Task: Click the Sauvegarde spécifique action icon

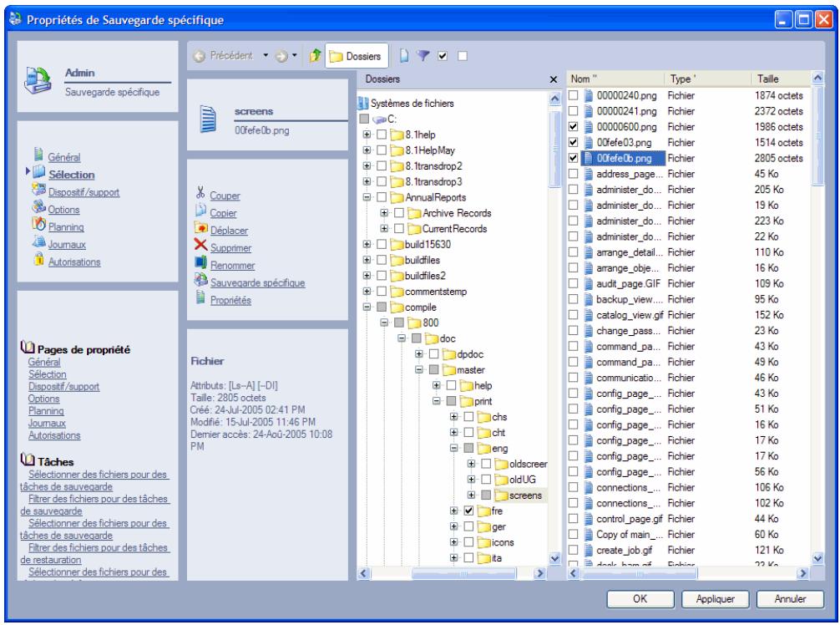Action: (x=200, y=280)
